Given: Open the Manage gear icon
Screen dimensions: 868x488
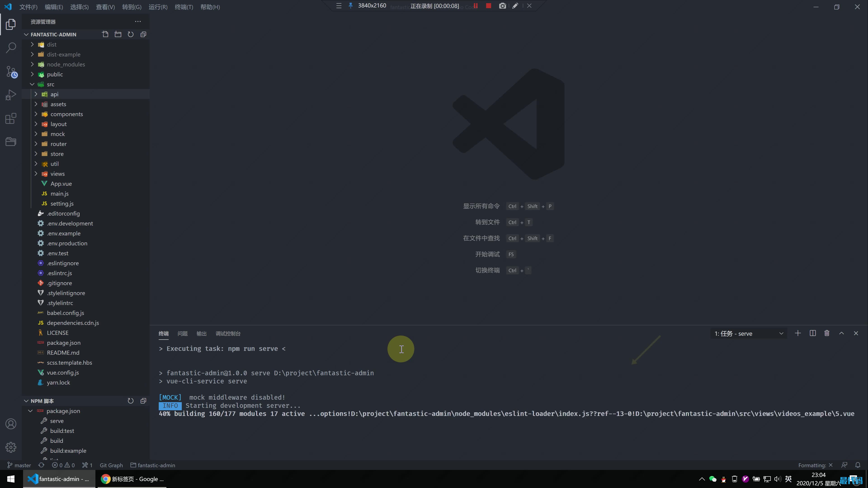Looking at the screenshot, I should point(11,447).
